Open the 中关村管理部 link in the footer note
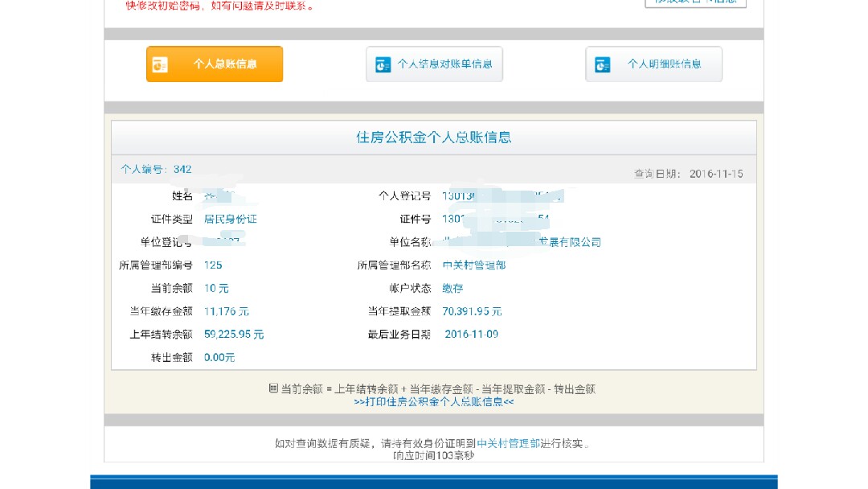Screen dimensions: 868x489 point(508,443)
